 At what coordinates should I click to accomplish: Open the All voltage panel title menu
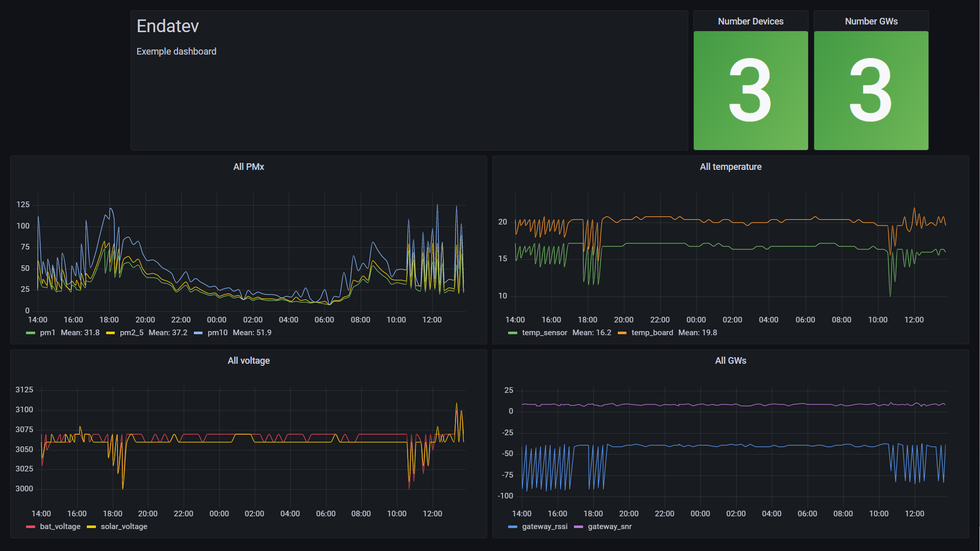click(x=248, y=361)
